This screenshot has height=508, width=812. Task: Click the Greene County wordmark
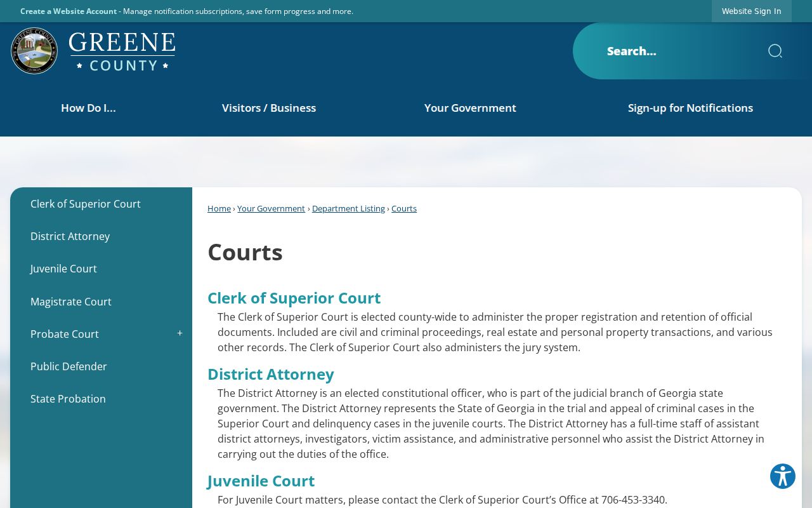click(122, 51)
